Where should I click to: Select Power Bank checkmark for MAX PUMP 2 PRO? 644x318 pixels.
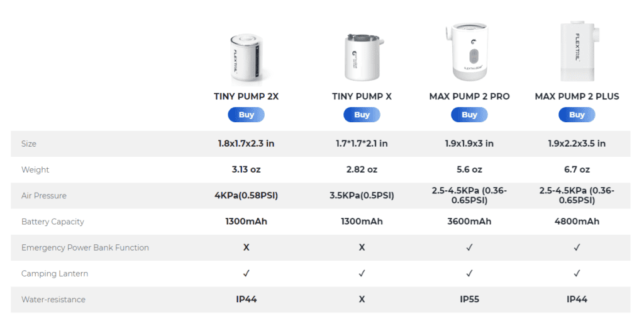(x=469, y=247)
